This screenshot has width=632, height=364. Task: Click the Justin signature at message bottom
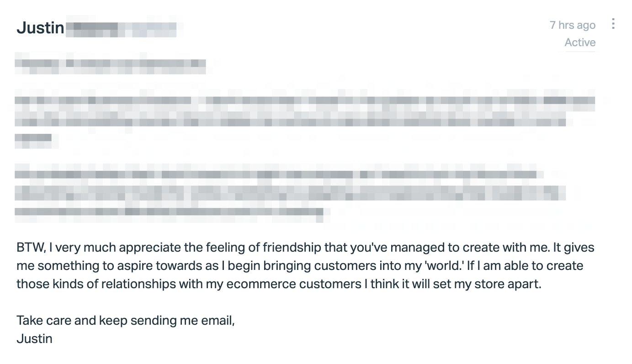[x=35, y=339]
